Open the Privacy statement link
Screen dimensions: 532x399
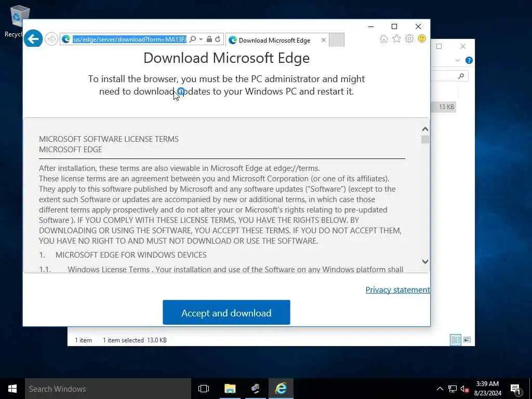click(x=397, y=290)
